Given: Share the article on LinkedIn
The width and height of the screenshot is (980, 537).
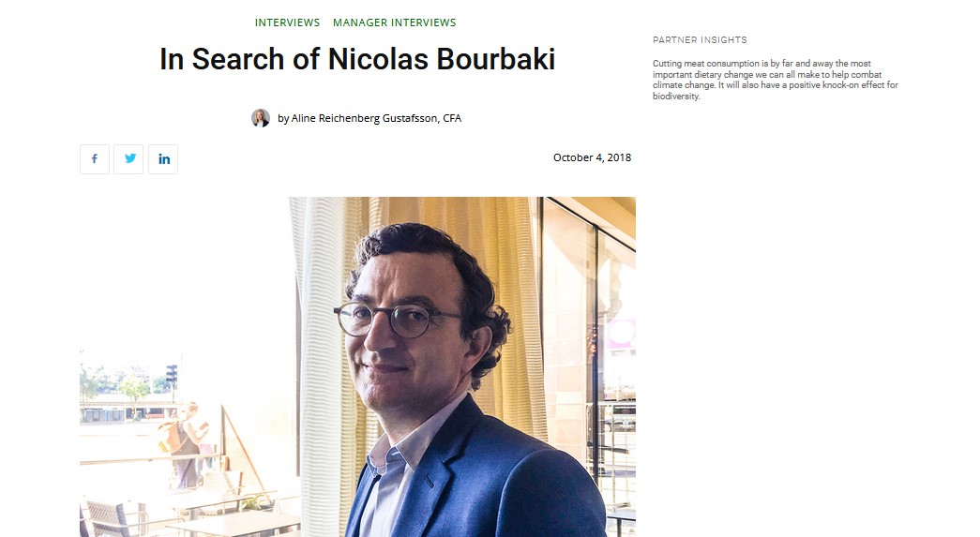Looking at the screenshot, I should [163, 158].
